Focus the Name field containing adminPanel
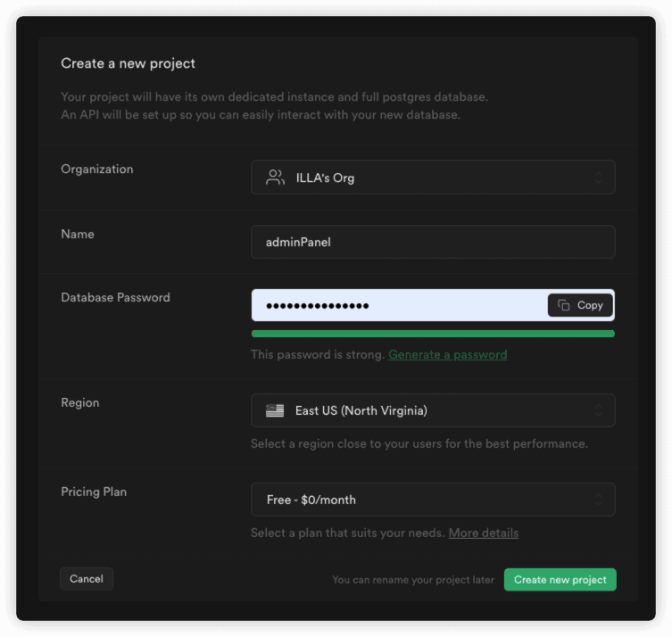Screen dimensions: 672x637 click(433, 242)
